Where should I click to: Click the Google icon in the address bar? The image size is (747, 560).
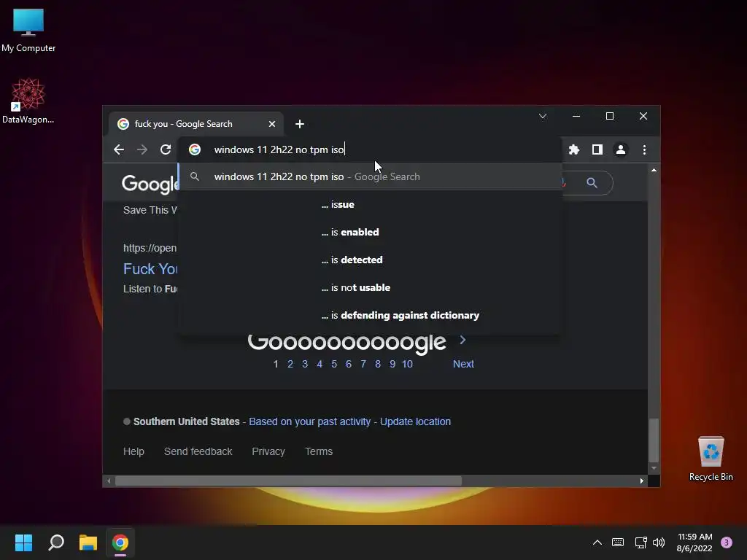194,149
